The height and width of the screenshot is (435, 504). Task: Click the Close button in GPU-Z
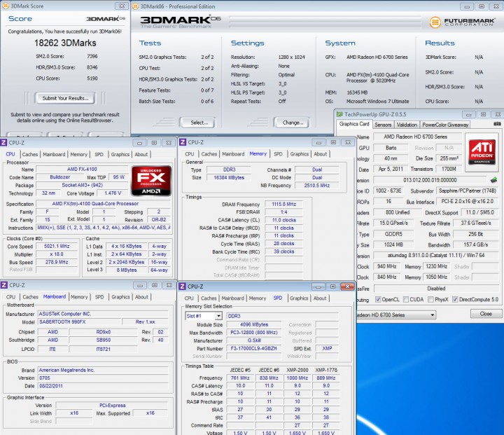pos(486,313)
